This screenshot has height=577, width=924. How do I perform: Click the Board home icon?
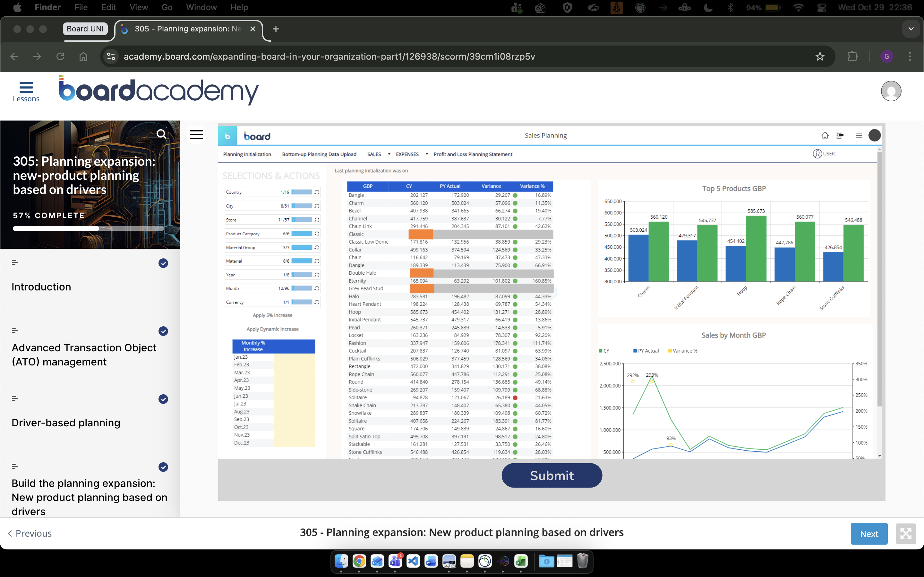825,136
